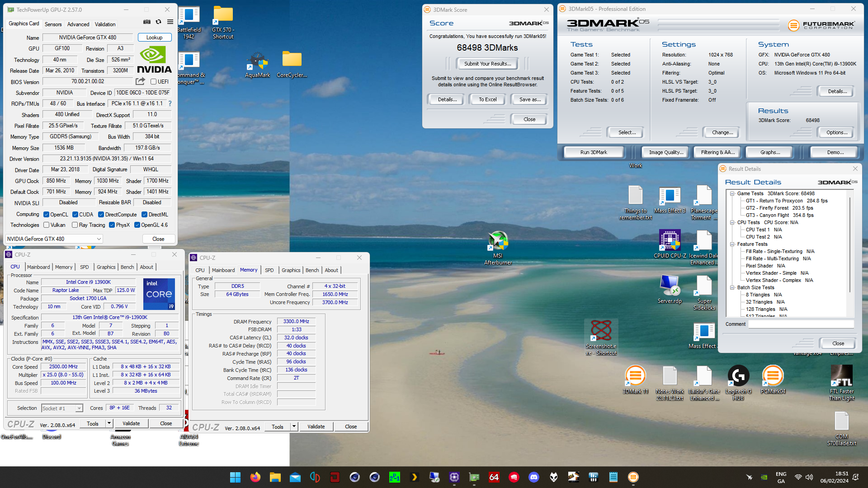
Task: Collapse the Game Tests tree node
Action: pyautogui.click(x=732, y=193)
